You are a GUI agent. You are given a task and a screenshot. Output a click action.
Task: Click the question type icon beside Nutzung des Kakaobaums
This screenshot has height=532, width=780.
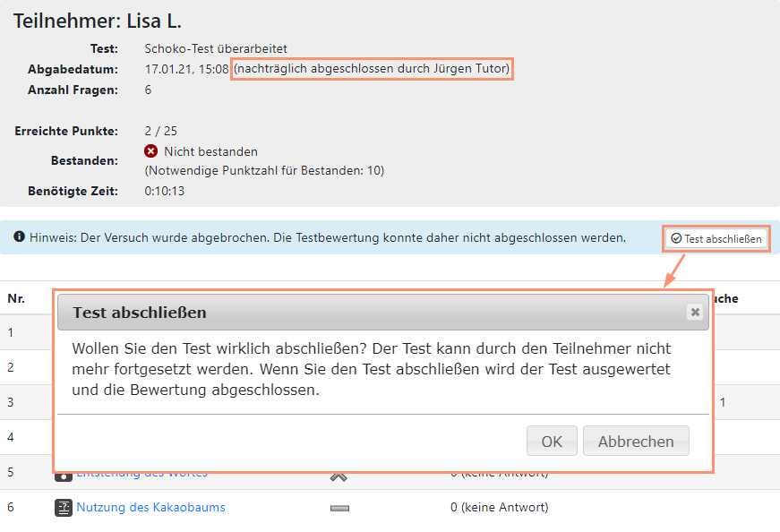click(x=63, y=507)
